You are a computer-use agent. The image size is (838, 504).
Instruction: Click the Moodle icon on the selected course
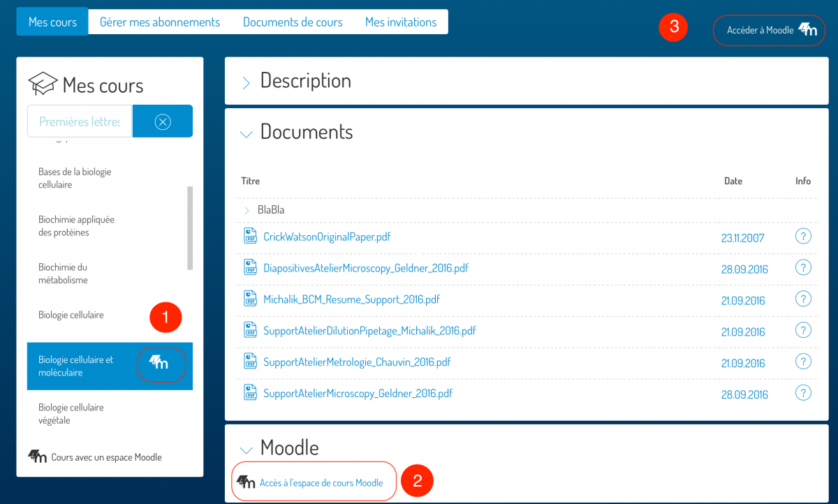coord(160,362)
